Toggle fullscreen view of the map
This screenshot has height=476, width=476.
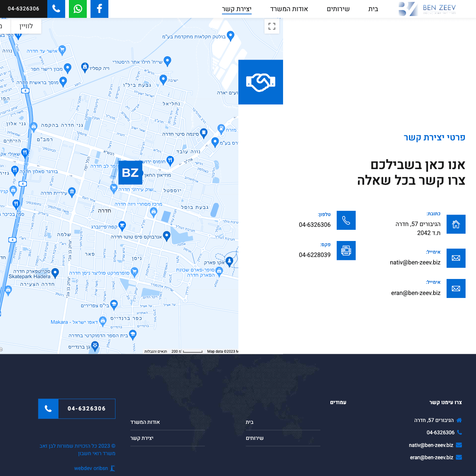coord(272,26)
